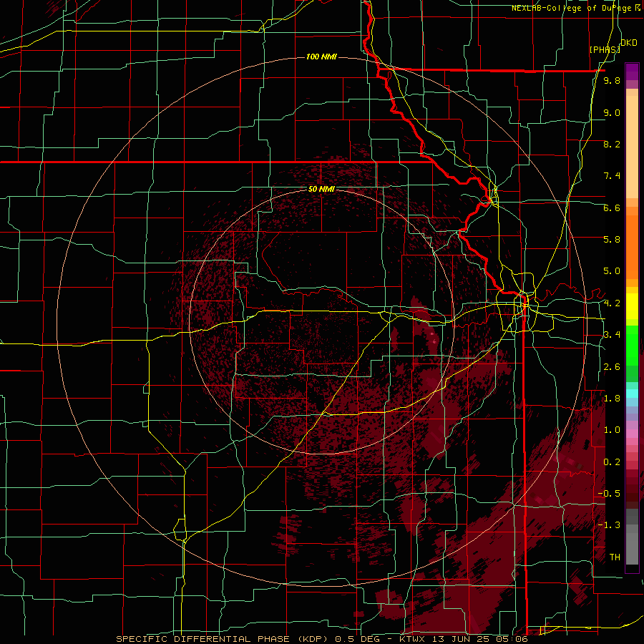Click the TH threshold label on the scale
Image resolution: width=644 pixels, height=644 pixels.
615,557
